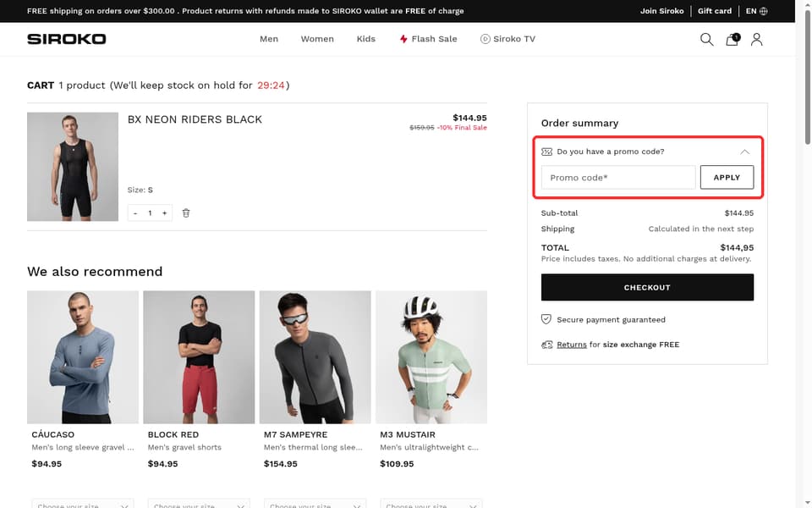Open the Gift card link
Screen dimensions: 812x508
(x=715, y=11)
